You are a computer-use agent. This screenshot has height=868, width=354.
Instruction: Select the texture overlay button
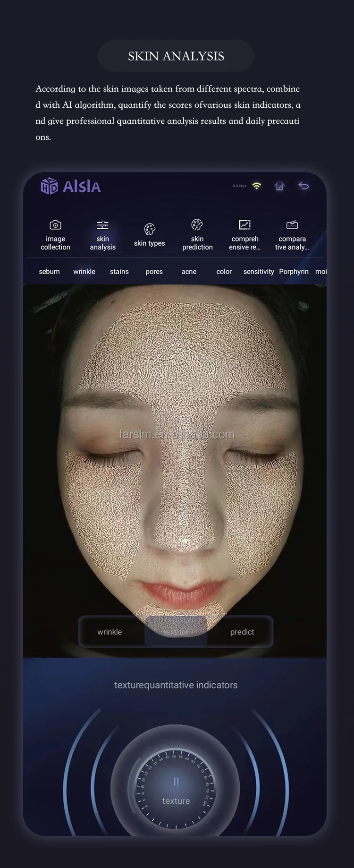[x=176, y=632]
